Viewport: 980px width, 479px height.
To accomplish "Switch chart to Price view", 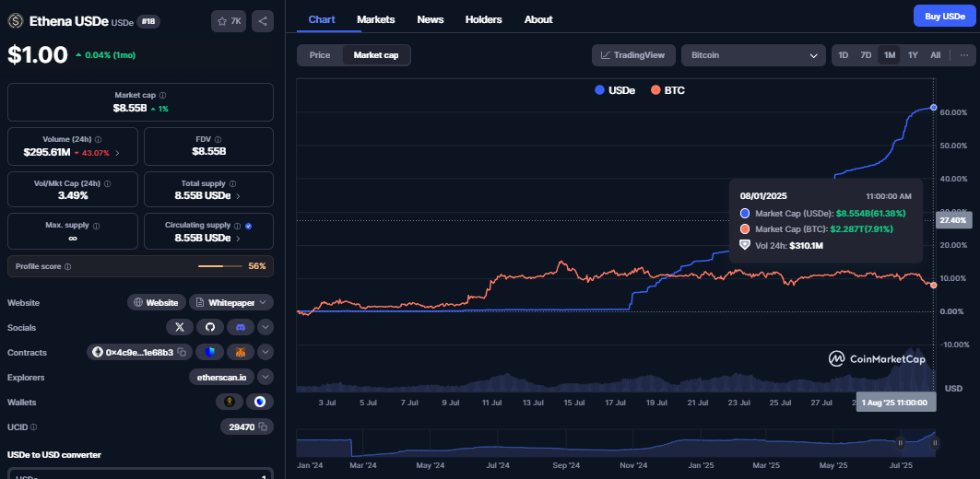I will point(320,55).
